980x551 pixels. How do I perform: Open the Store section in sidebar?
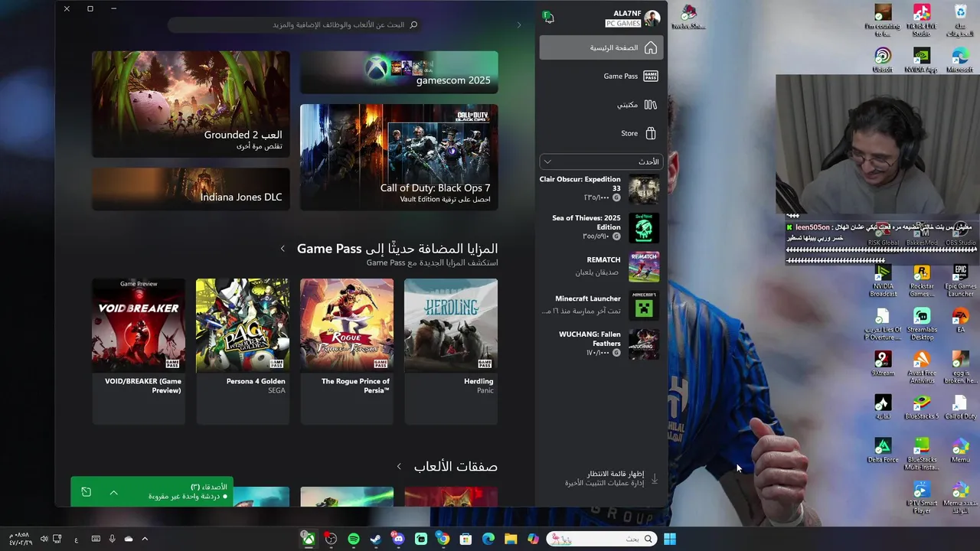point(601,133)
